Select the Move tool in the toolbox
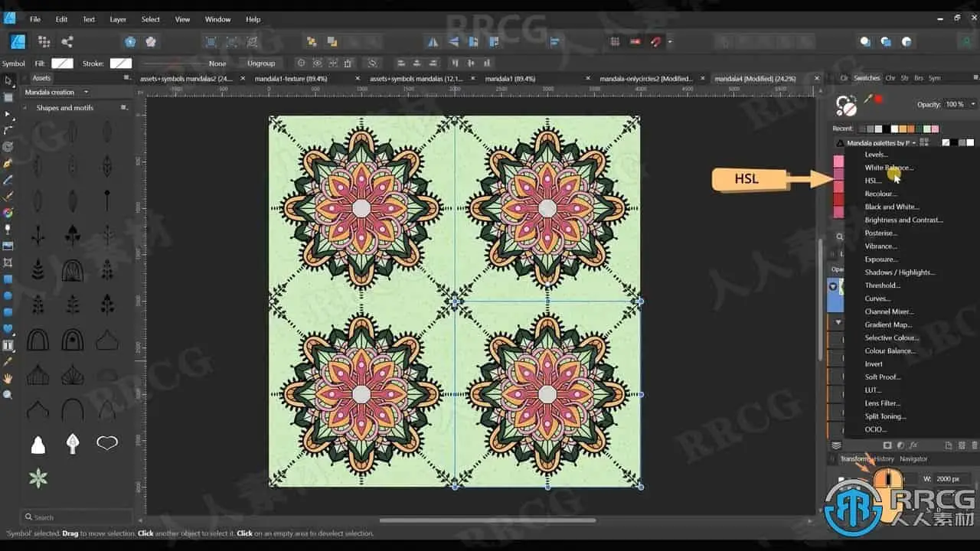The height and width of the screenshot is (551, 980). (x=8, y=80)
